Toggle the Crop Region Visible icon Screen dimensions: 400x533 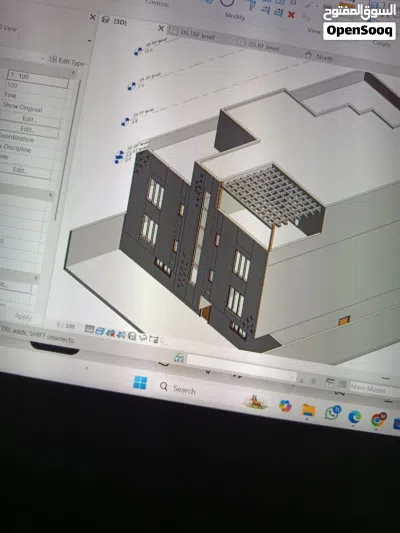point(154,340)
